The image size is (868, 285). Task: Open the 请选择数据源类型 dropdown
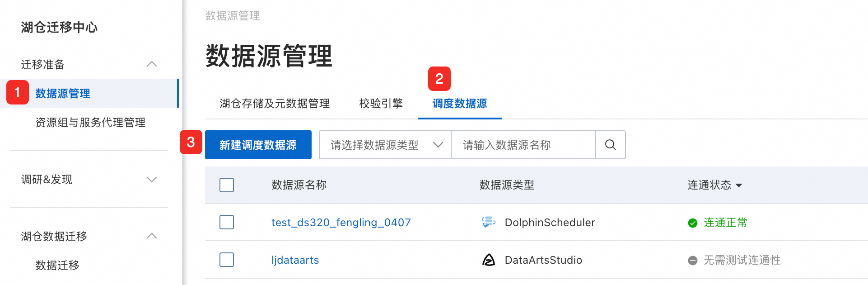click(385, 145)
